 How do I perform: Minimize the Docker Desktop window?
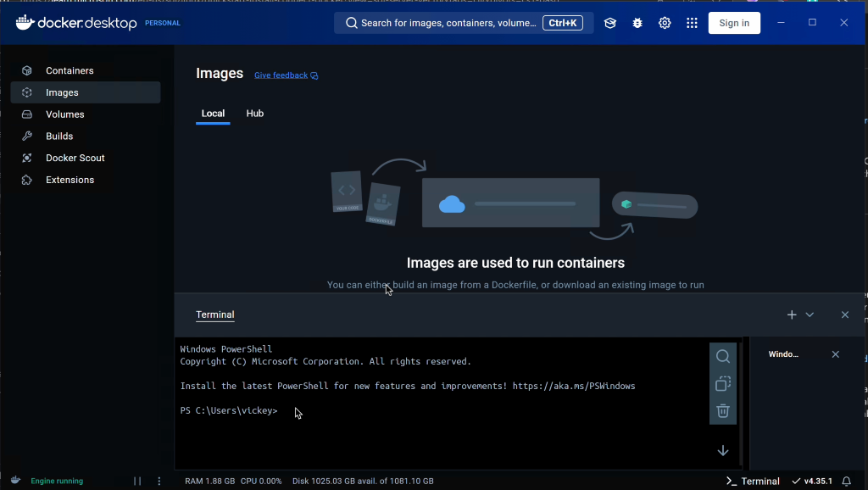[781, 23]
